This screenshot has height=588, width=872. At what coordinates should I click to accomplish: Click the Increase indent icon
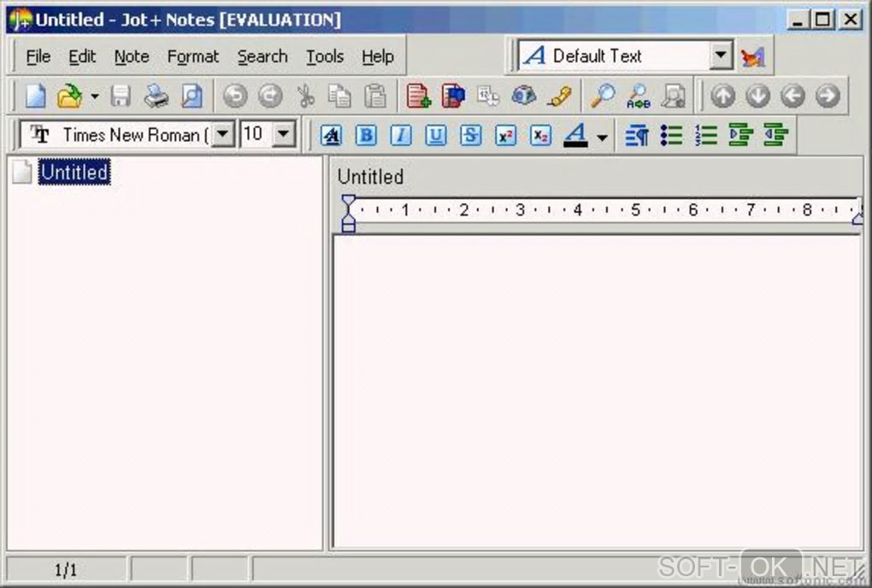[x=740, y=135]
